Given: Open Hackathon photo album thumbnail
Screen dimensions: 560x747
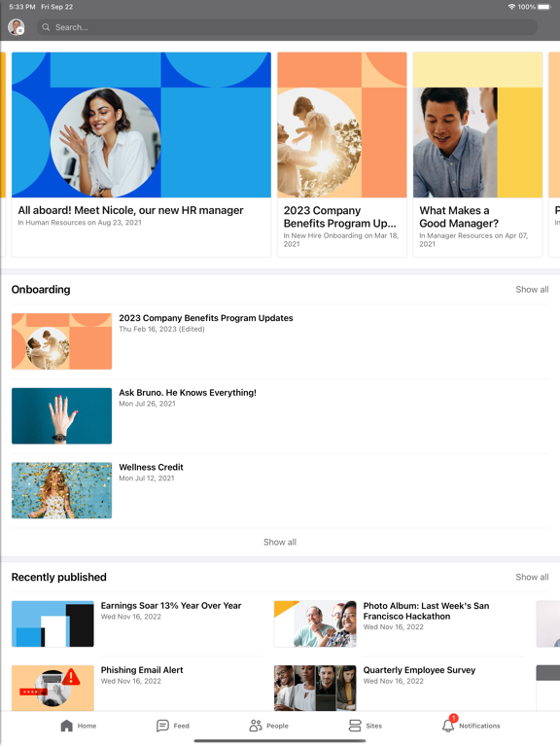Looking at the screenshot, I should click(315, 623).
